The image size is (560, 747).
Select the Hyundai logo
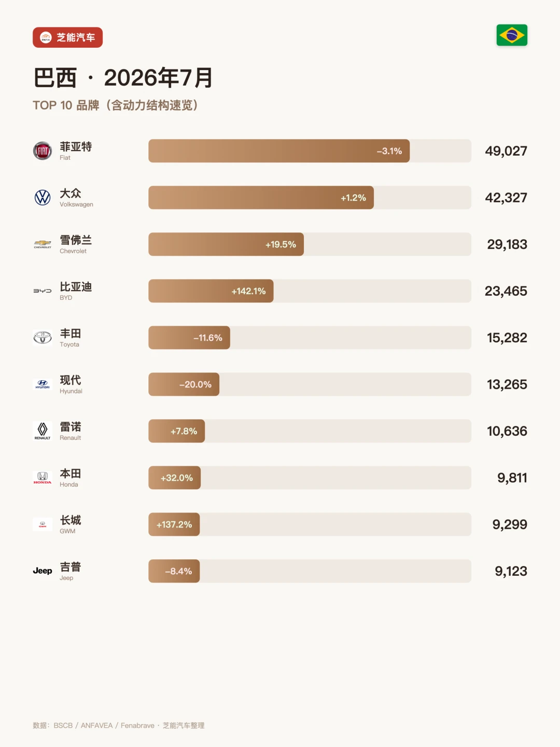pos(43,384)
